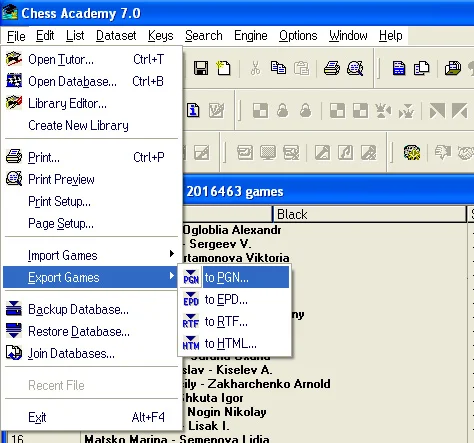
Task: Export games to HTML...
Action: tap(235, 343)
